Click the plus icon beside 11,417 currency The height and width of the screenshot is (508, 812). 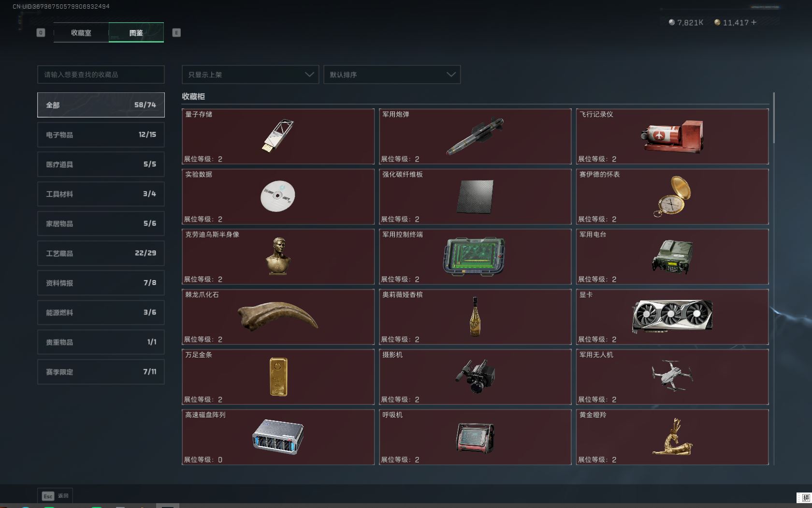[x=754, y=22]
